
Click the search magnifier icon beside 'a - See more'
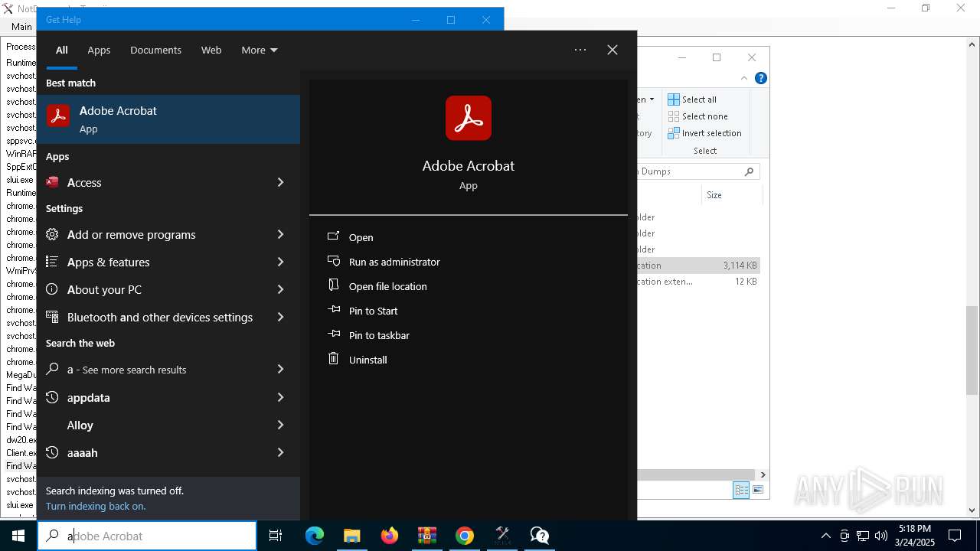[x=52, y=369]
